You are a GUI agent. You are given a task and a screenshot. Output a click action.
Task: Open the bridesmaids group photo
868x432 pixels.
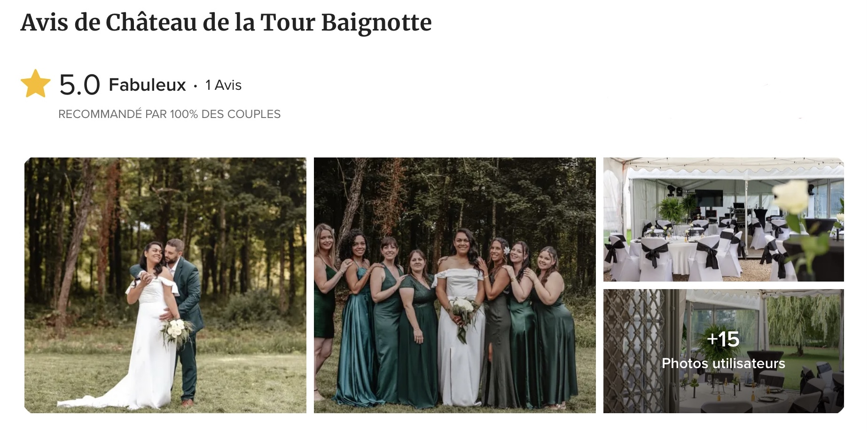[455, 285]
